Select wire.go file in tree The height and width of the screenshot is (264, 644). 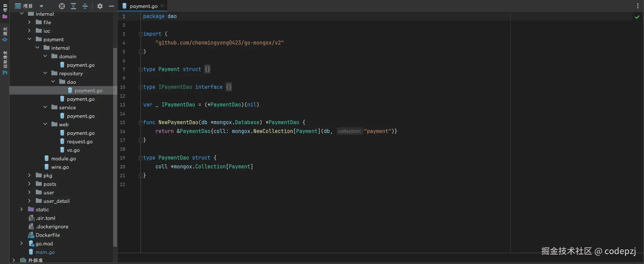60,167
